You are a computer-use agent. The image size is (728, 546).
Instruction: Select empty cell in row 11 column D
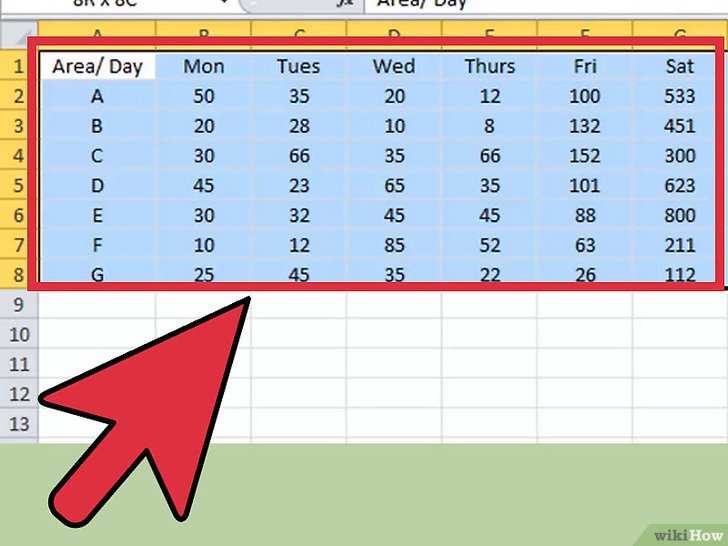394,364
